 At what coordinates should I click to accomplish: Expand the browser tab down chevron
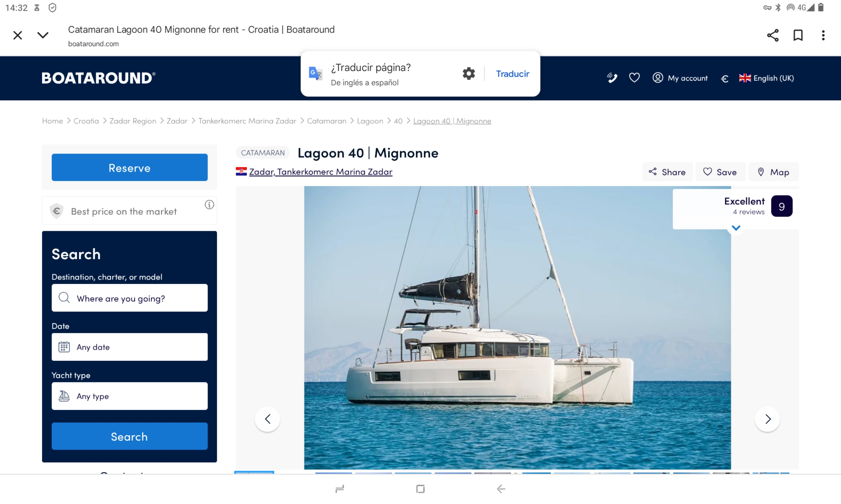tap(43, 35)
